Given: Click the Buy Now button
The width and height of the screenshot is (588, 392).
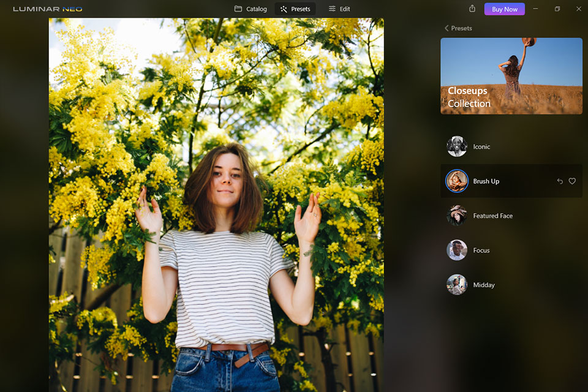Looking at the screenshot, I should tap(504, 9).
